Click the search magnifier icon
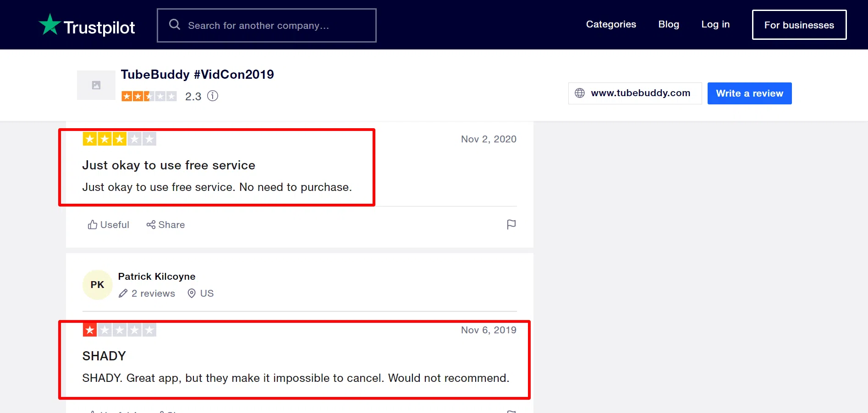The width and height of the screenshot is (868, 413). (x=175, y=25)
